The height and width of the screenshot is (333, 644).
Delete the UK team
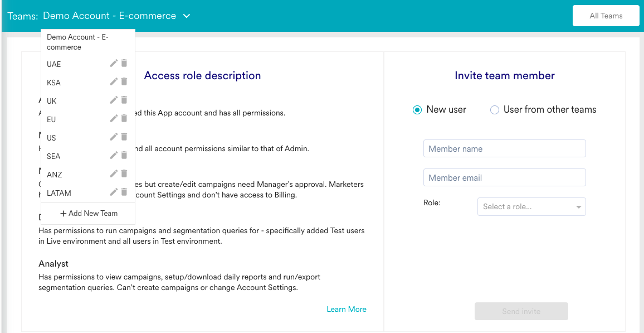124,100
